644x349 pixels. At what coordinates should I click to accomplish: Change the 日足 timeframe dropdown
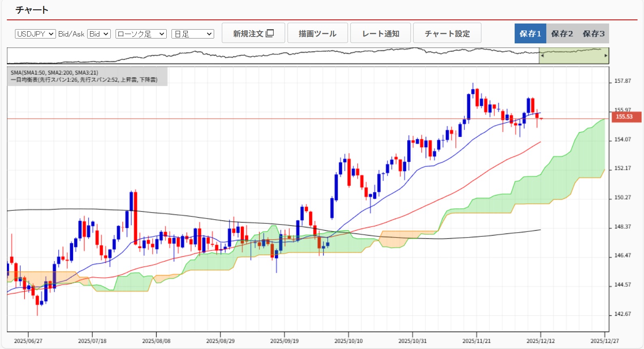[193, 34]
